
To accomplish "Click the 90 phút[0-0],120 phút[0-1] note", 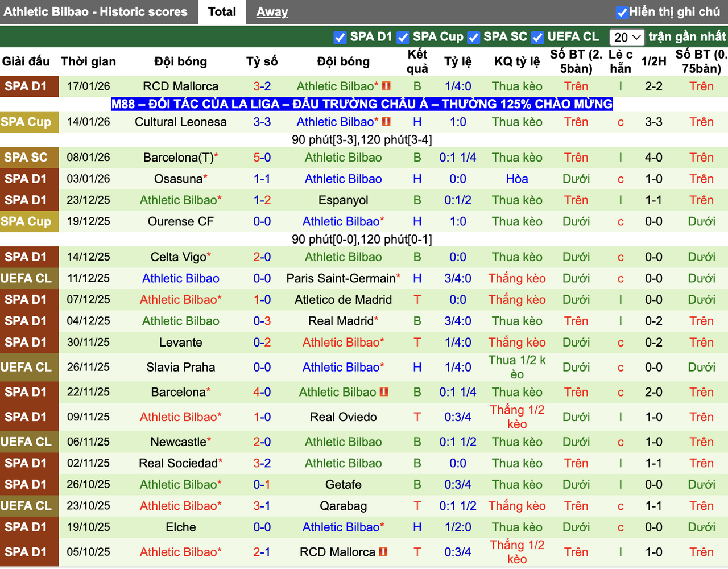I will (x=362, y=240).
